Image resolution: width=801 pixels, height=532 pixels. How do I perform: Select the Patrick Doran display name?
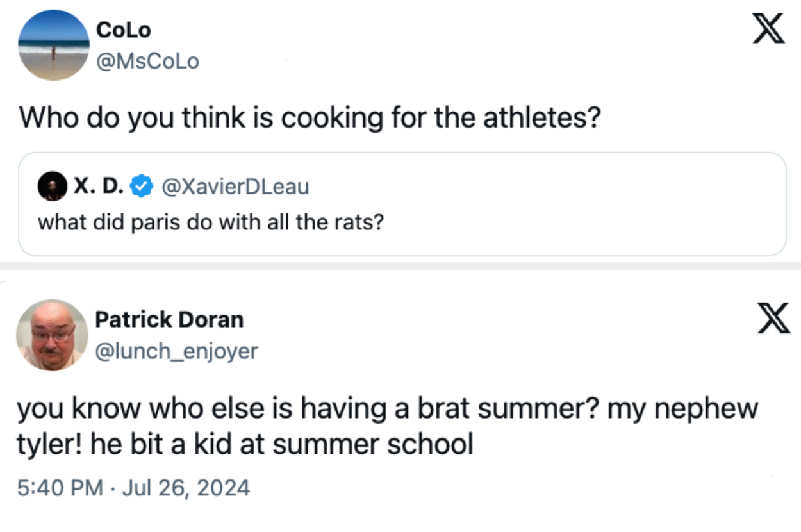click(170, 319)
